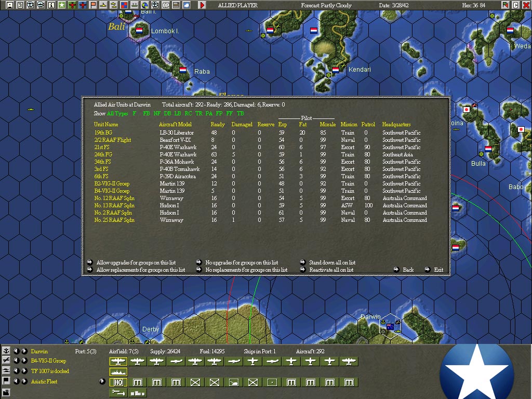Click the info 'i' toolbar icon

tap(51, 5)
